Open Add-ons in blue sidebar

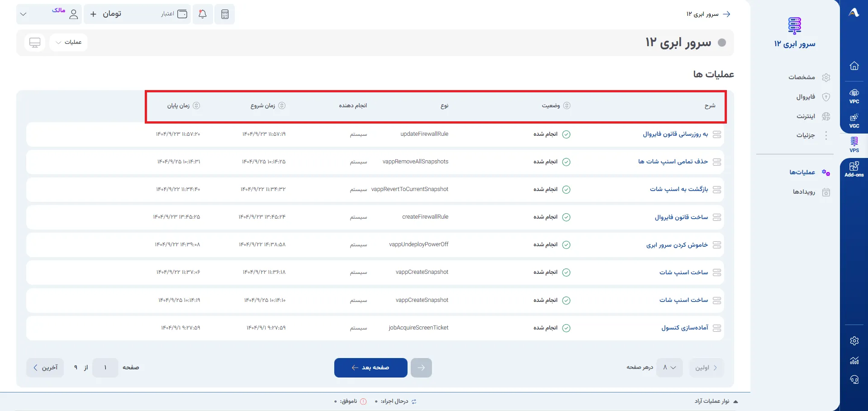click(x=854, y=169)
